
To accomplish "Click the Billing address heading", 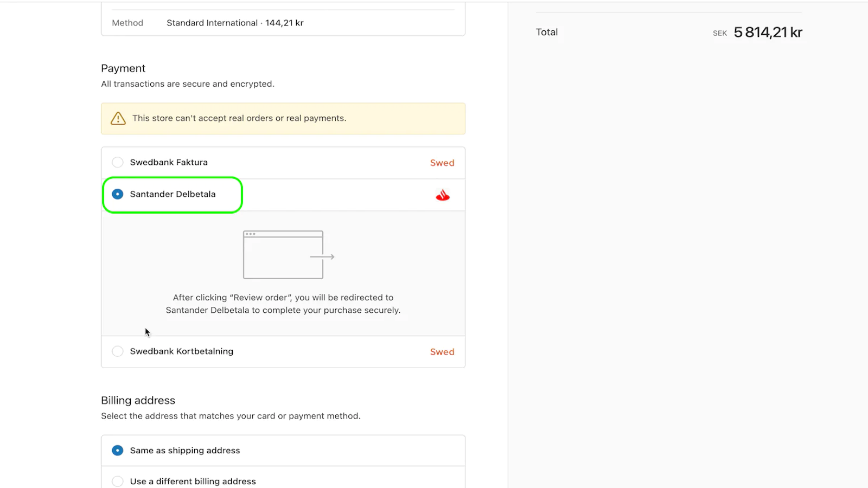I will 138,400.
